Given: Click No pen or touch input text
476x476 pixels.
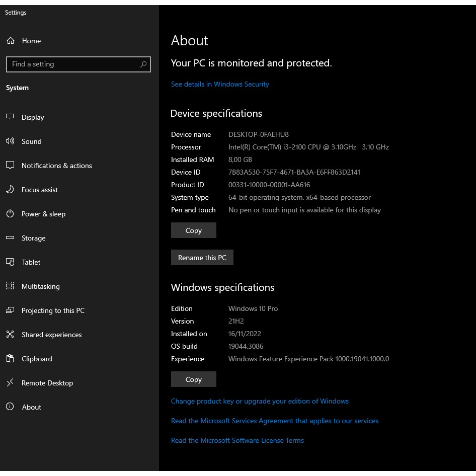Looking at the screenshot, I should pyautogui.click(x=304, y=210).
